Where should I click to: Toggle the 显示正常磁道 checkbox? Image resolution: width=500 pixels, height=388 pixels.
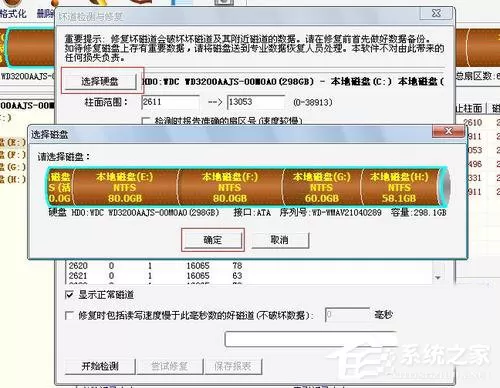coord(69,295)
